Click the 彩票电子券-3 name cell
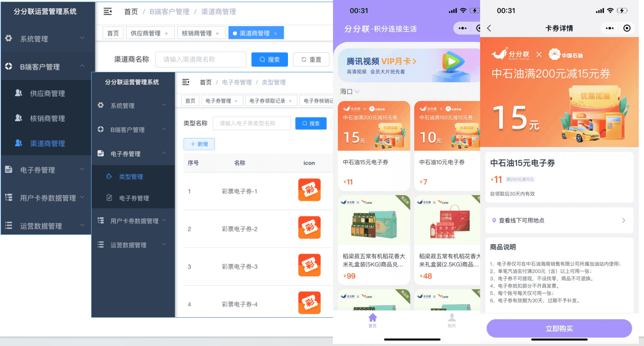This screenshot has height=346, width=644. [240, 267]
